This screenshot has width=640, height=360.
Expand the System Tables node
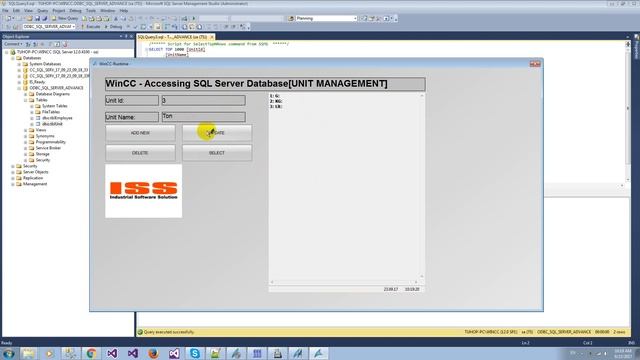click(x=32, y=106)
